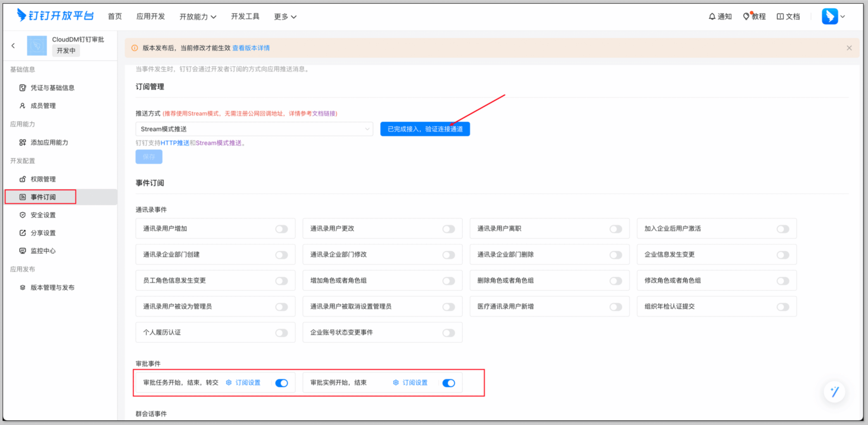The image size is (868, 425).
Task: Click gear icon for 审批实例 订阅设置
Action: pos(396,382)
